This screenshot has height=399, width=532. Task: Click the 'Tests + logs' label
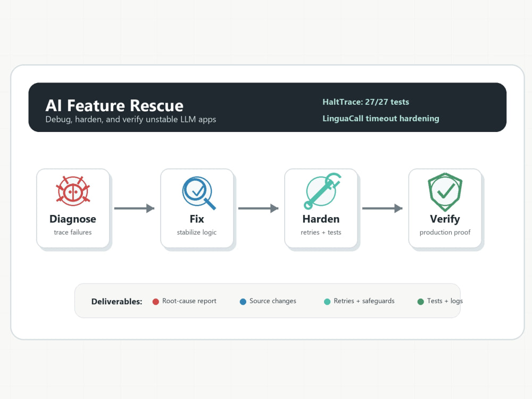pos(445,301)
